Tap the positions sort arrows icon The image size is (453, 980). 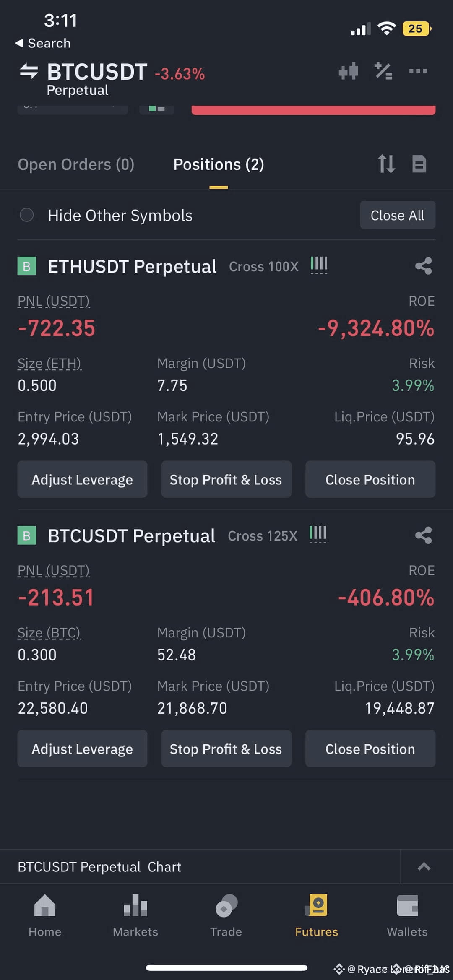click(x=386, y=164)
